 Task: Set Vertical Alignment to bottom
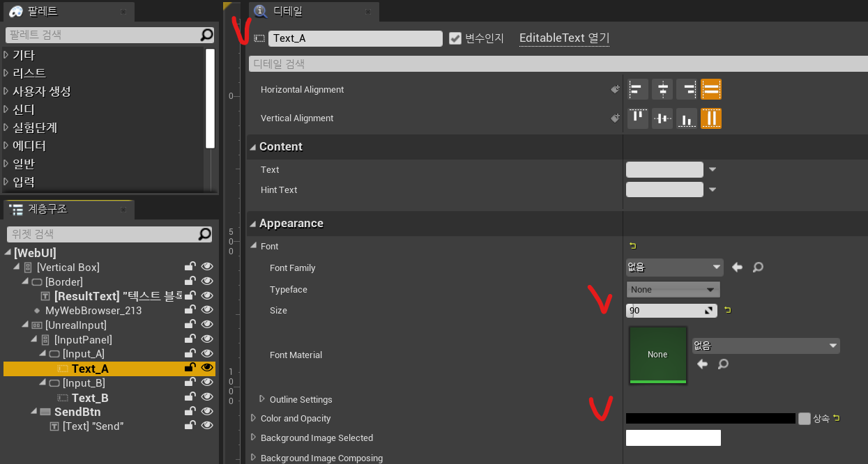point(687,118)
